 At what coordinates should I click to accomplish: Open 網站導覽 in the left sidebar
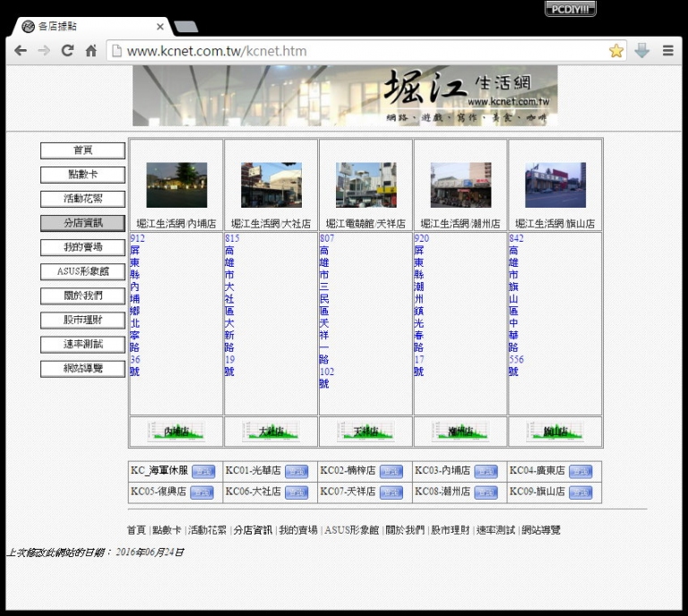(83, 369)
